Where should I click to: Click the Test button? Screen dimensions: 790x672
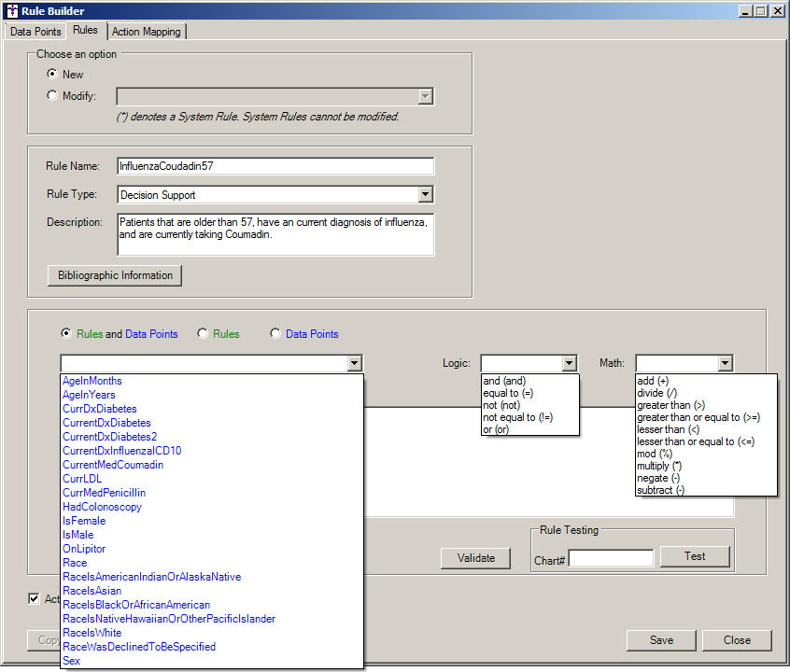[x=695, y=556]
